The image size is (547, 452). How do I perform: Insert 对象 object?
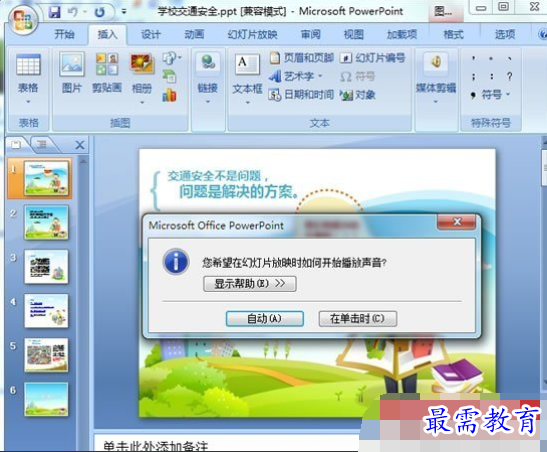click(x=358, y=95)
